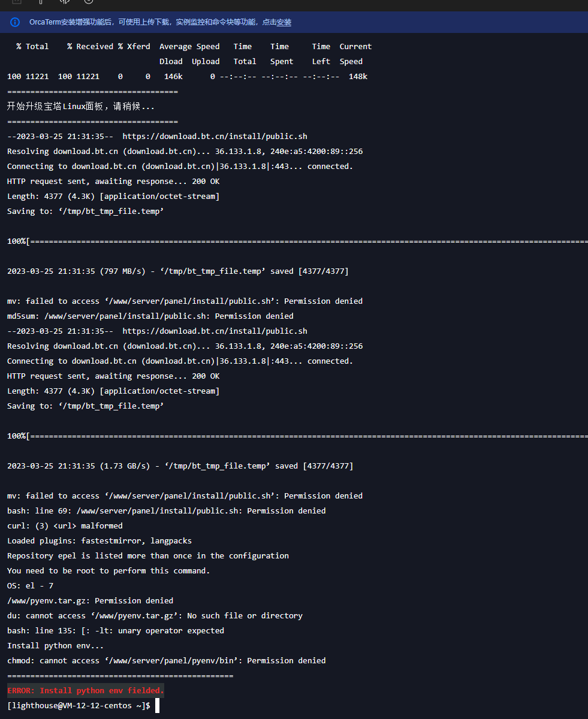Click the 'curl: (3) <url> malformed' line
The image size is (588, 719).
point(65,526)
